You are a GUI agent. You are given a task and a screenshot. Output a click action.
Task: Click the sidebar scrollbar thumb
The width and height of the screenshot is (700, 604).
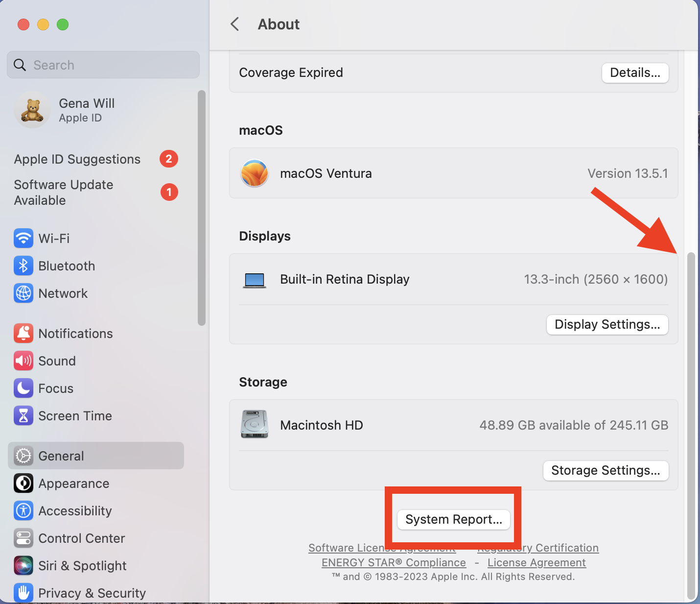point(202,208)
